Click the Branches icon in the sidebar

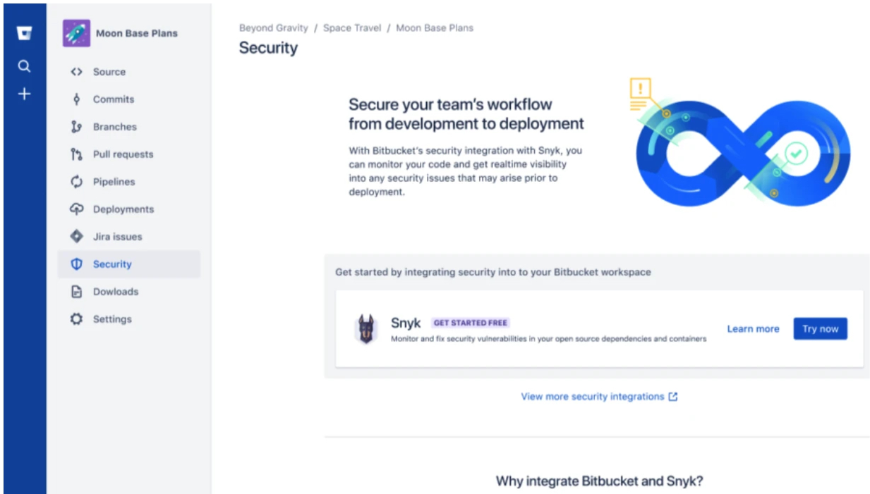point(76,127)
